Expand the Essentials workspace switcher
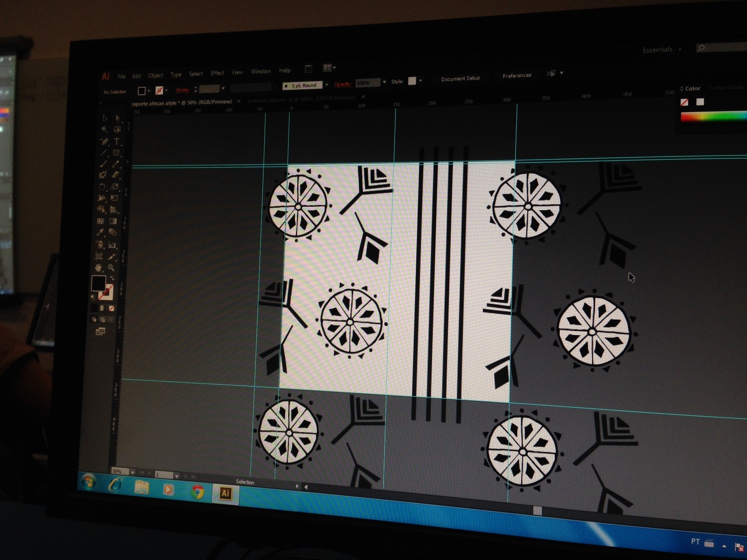Viewport: 747px width, 560px height. (x=661, y=49)
